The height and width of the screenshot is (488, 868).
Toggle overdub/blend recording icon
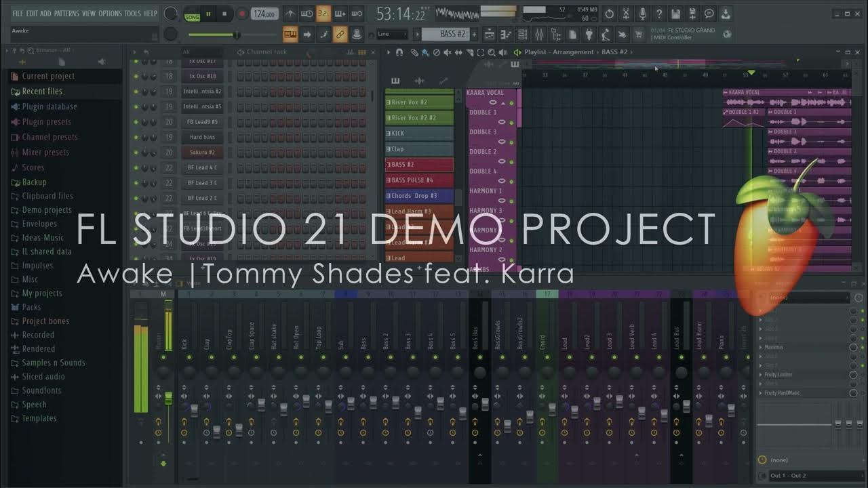[x=340, y=14]
